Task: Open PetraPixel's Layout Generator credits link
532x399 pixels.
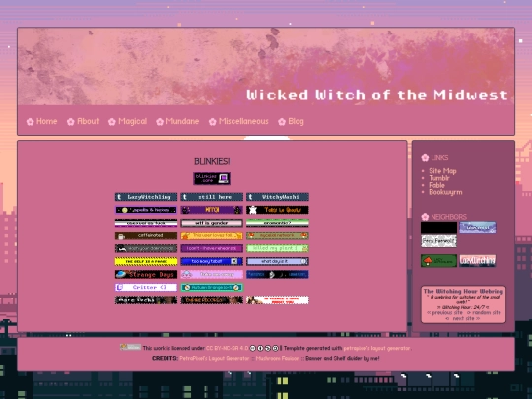Action: point(215,358)
